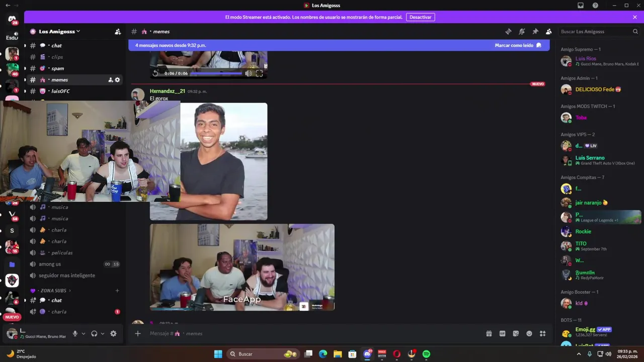Screen dimensions: 644x362
Task: Open the plus attachment button in message bar
Action: coord(138,333)
